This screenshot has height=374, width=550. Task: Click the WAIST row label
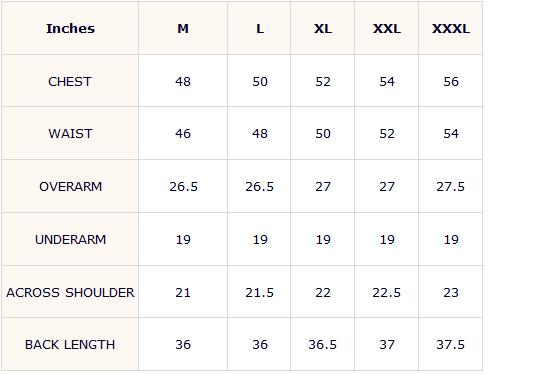tap(70, 133)
